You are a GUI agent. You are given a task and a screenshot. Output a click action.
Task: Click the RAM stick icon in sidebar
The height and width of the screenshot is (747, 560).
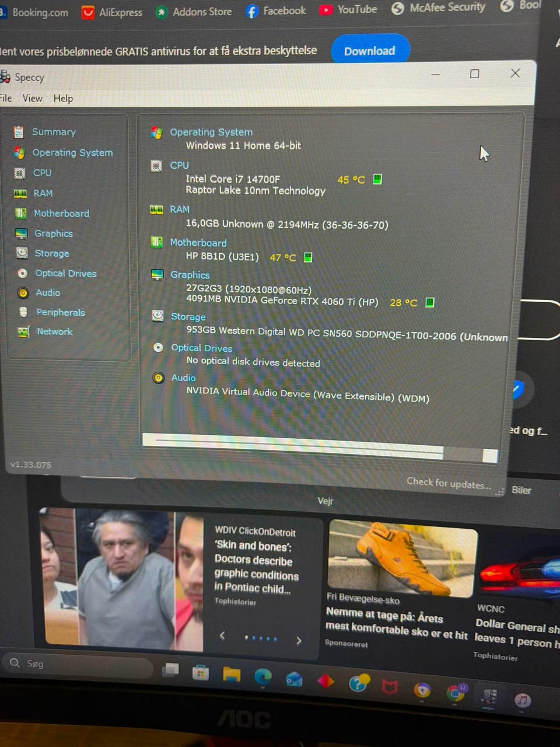20,193
